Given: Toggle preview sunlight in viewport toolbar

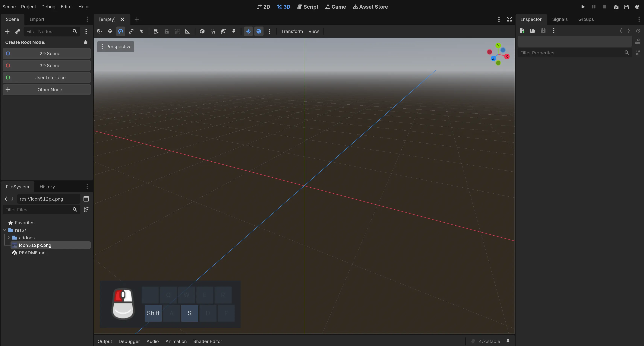Looking at the screenshot, I should click(x=248, y=31).
